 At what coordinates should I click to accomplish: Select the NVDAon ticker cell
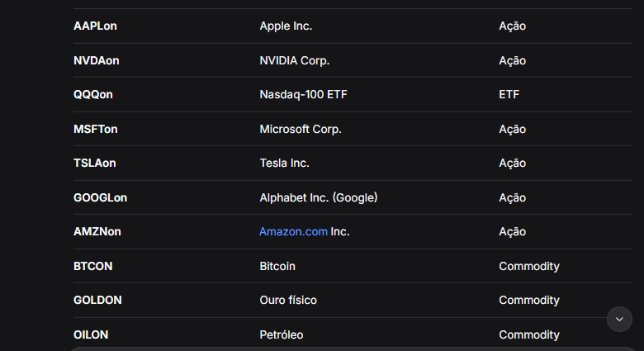pyautogui.click(x=97, y=60)
